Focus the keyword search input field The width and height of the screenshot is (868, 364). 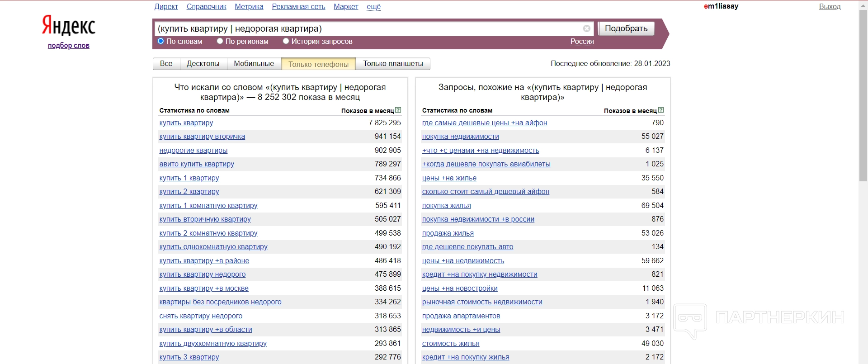[366, 28]
